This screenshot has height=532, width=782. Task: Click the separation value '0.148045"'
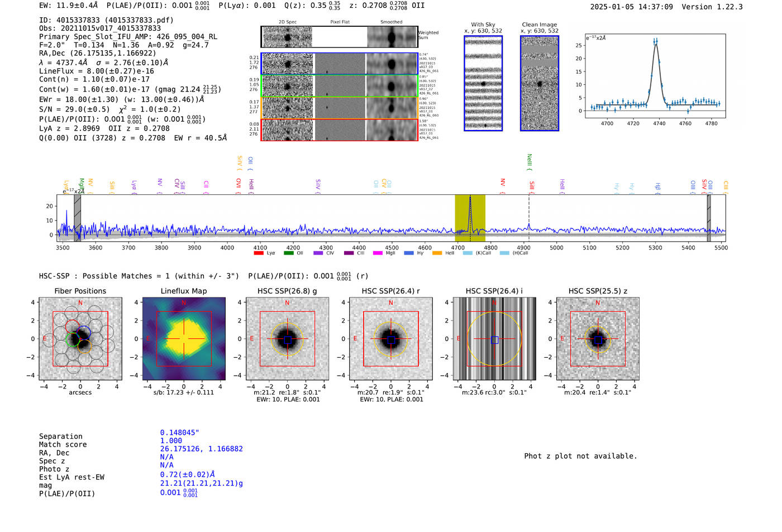(180, 433)
